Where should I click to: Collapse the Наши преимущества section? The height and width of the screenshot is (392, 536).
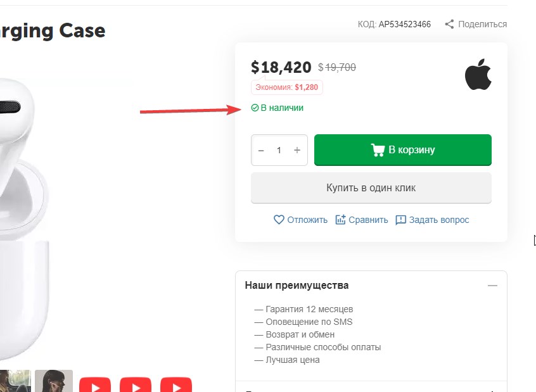point(492,286)
